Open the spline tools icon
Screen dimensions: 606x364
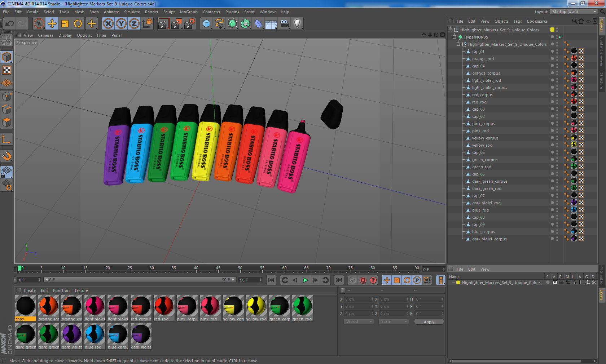[x=219, y=24]
